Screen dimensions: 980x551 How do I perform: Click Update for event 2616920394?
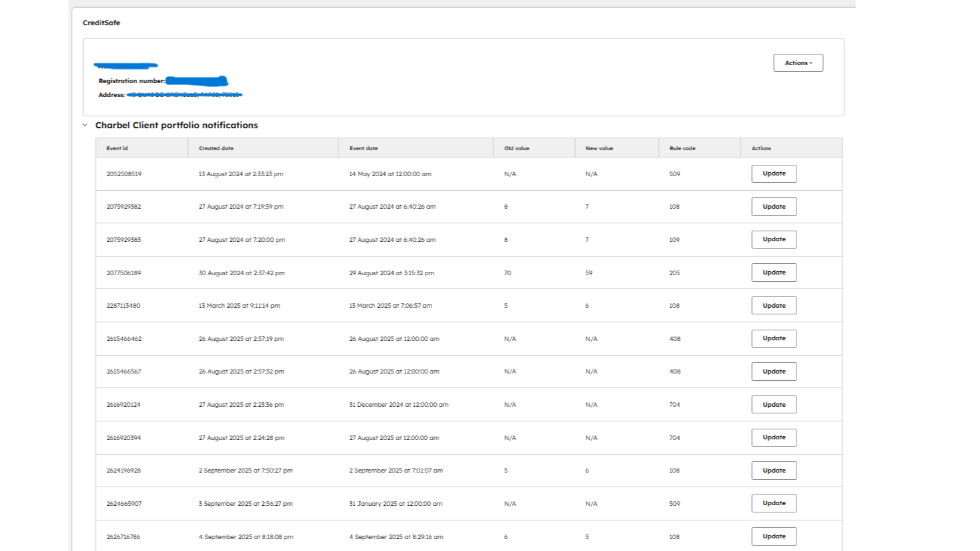click(774, 437)
